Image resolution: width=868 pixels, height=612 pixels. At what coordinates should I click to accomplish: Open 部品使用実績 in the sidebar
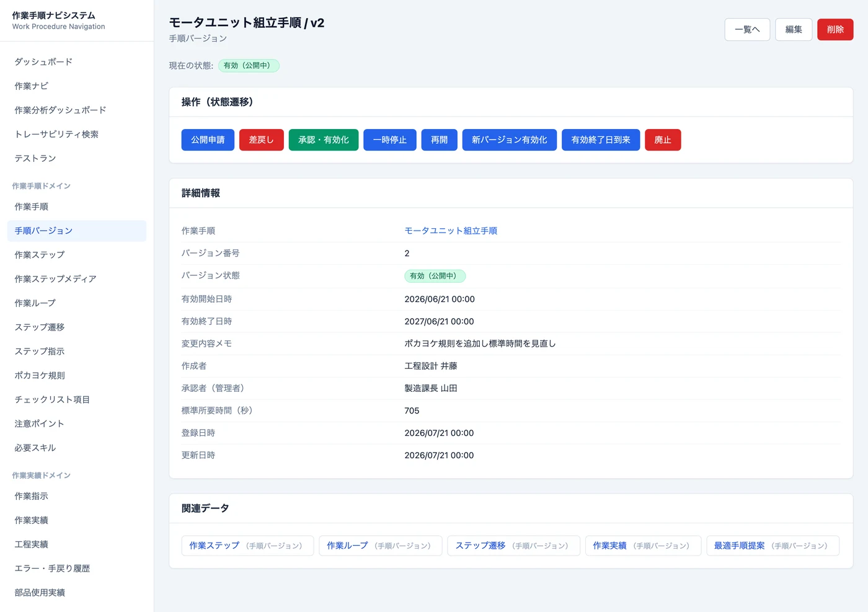click(x=77, y=593)
